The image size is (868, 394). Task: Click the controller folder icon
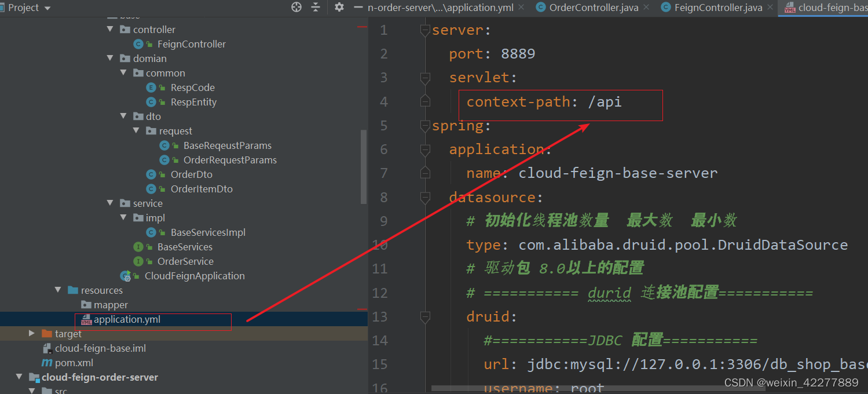(x=124, y=29)
